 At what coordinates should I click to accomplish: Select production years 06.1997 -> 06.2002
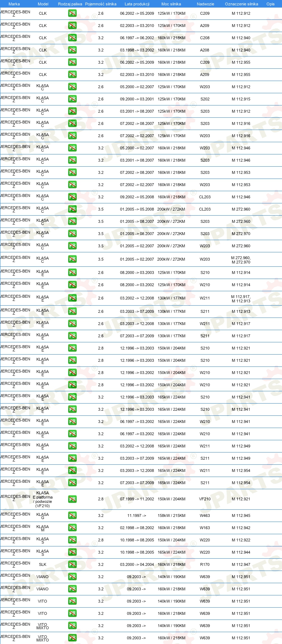click(137, 38)
